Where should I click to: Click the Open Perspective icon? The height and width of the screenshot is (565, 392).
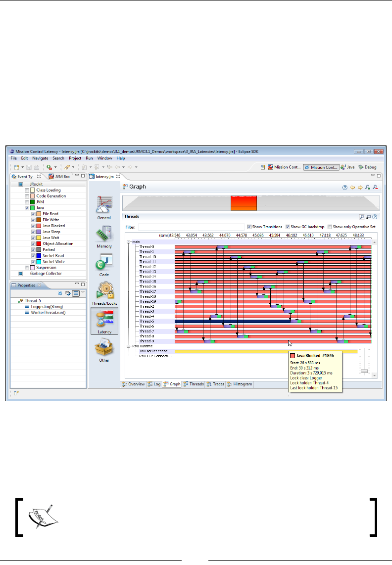click(263, 167)
